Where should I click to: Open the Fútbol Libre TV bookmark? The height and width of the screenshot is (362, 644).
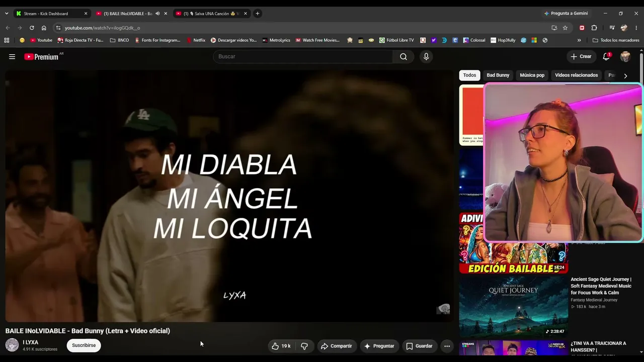click(x=396, y=40)
